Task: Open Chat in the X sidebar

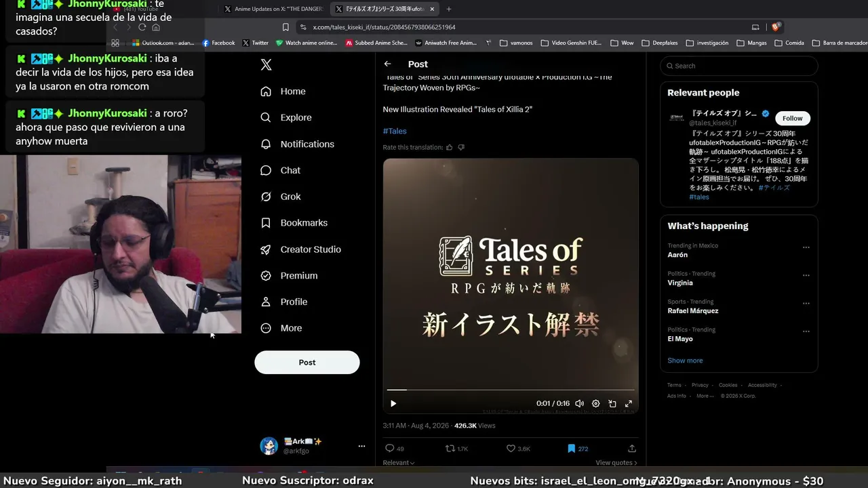Action: coord(281,170)
